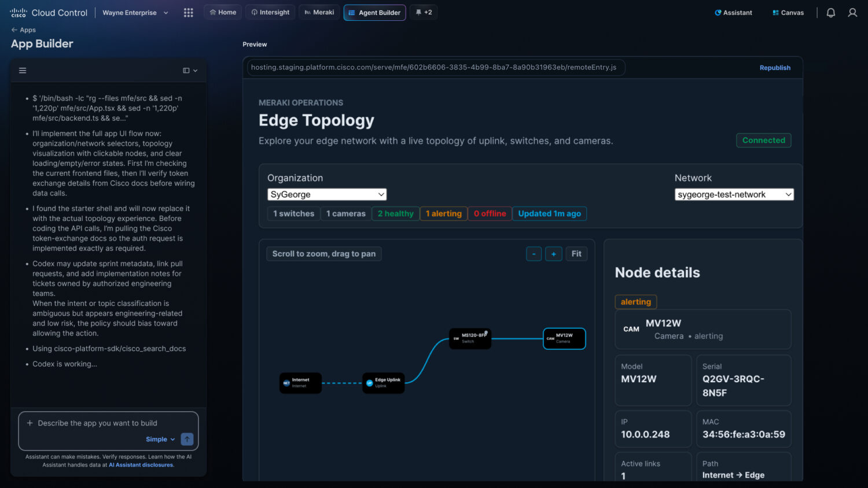
Task: Click the IP value 10.0.0.248
Action: [x=645, y=434]
